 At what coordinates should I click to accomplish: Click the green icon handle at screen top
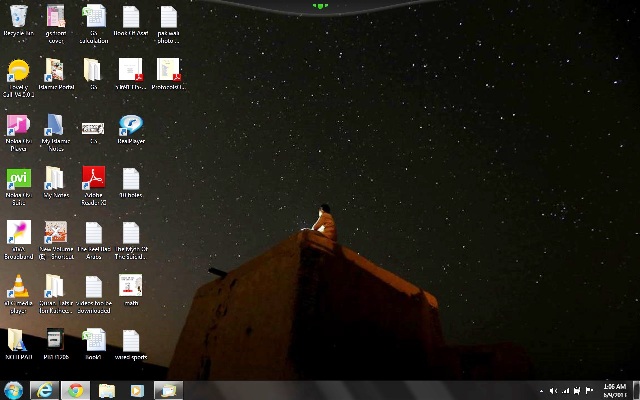click(x=319, y=6)
